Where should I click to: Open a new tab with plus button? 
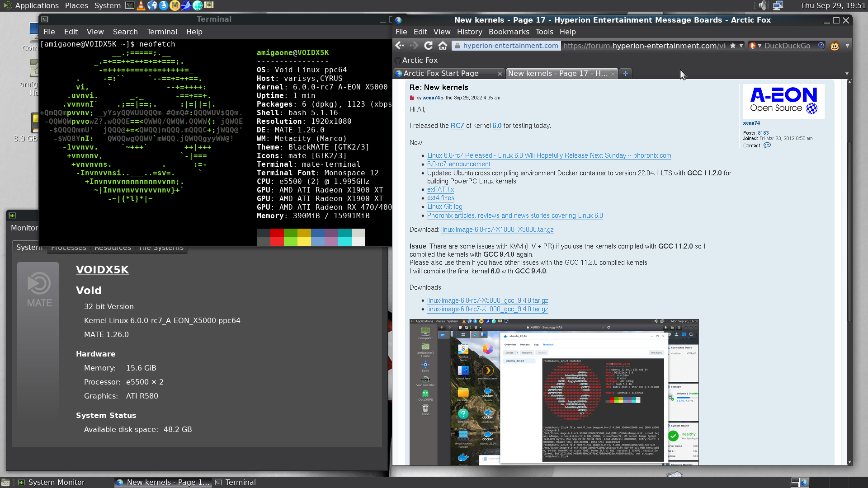[626, 74]
